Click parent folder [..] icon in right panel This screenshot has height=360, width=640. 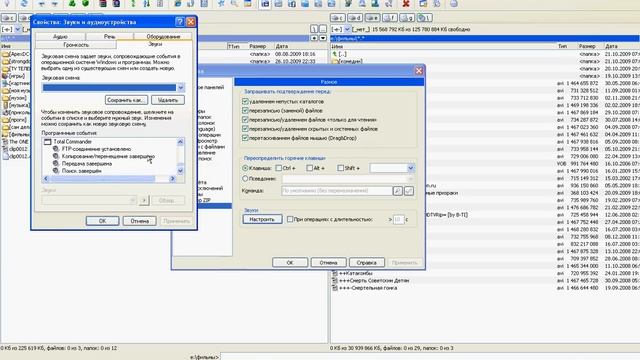[335, 54]
